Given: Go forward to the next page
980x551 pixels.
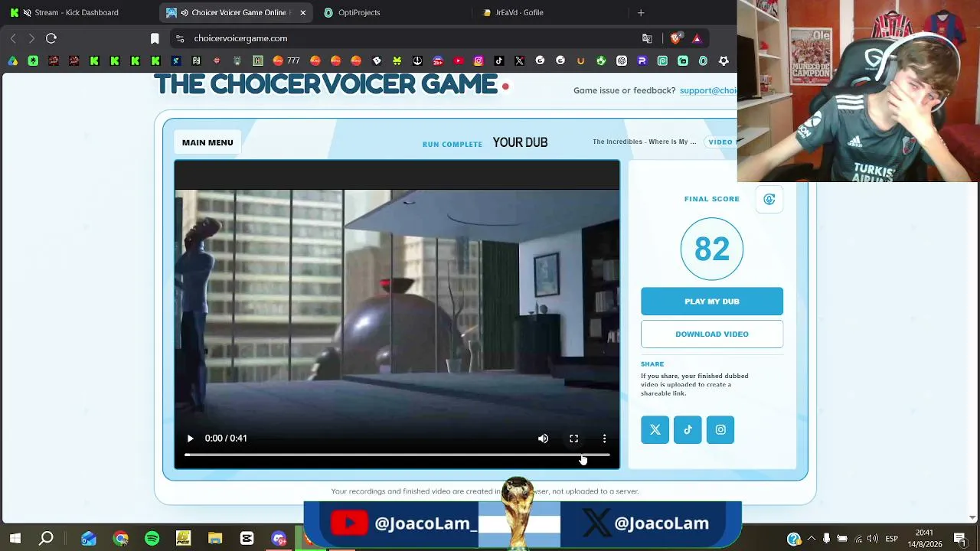Looking at the screenshot, I should pos(31,38).
